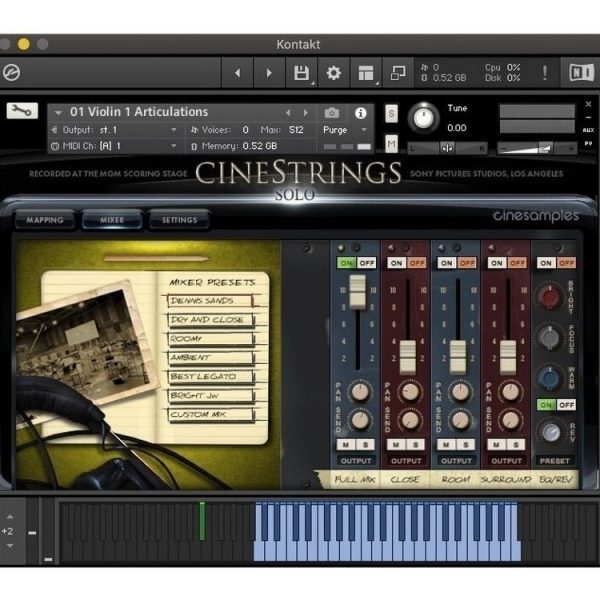Select the Best Legato preset
600x600 pixels.
coord(210,377)
